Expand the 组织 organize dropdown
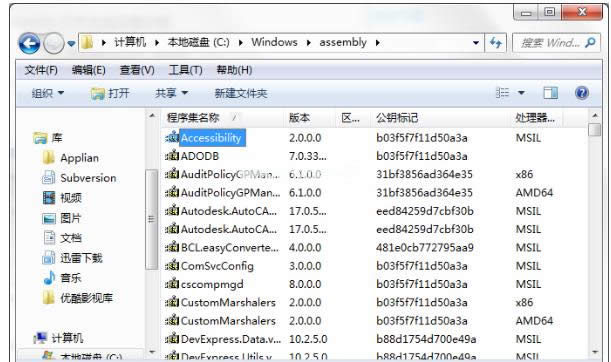Viewport: 611px width, 362px height. click(48, 93)
